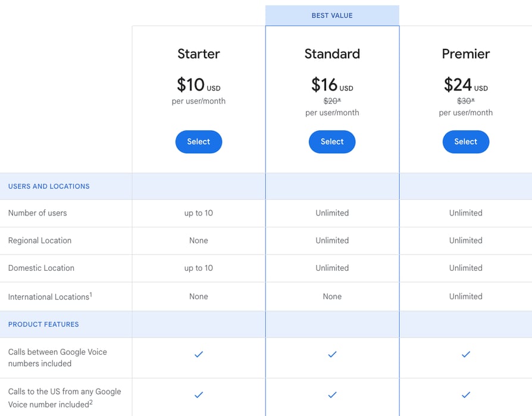Select the Starter plan
Screen dimensions: 532x416
[199, 142]
